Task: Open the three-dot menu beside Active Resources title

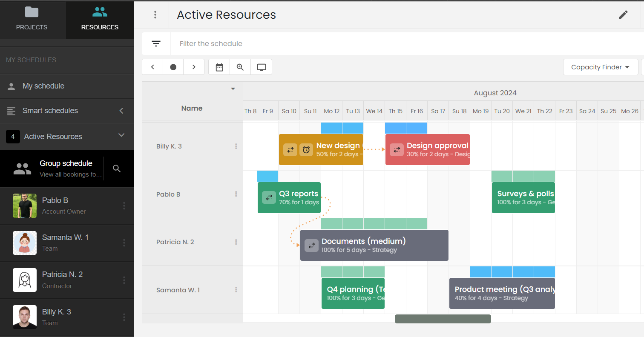Action: pos(155,15)
